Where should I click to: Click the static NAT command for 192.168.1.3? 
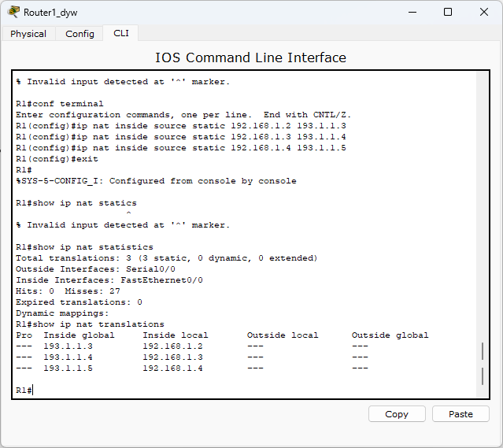[181, 137]
